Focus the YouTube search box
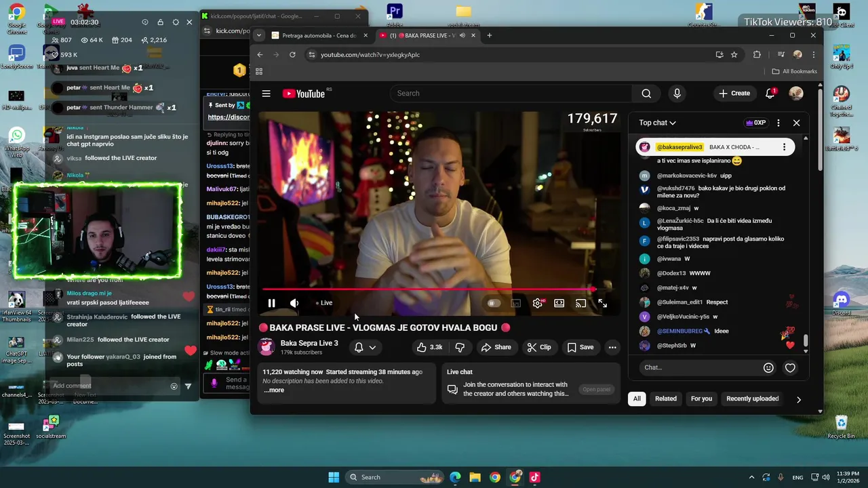Screen dimensions: 868x488 point(512,94)
